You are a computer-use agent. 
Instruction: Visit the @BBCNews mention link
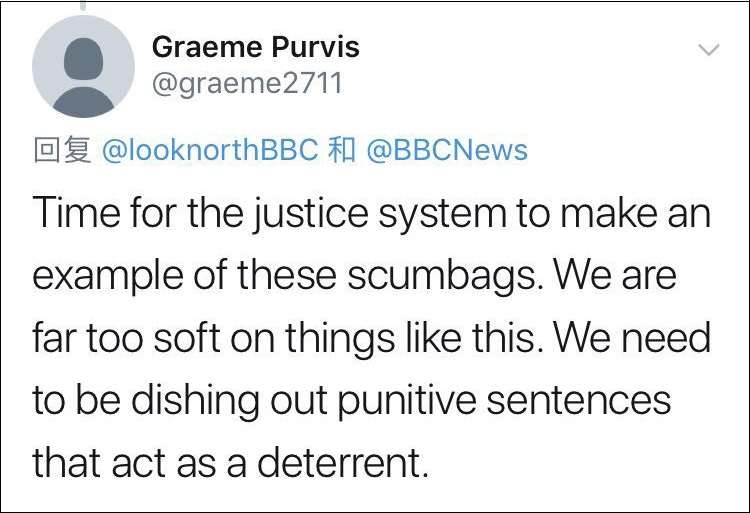446,150
